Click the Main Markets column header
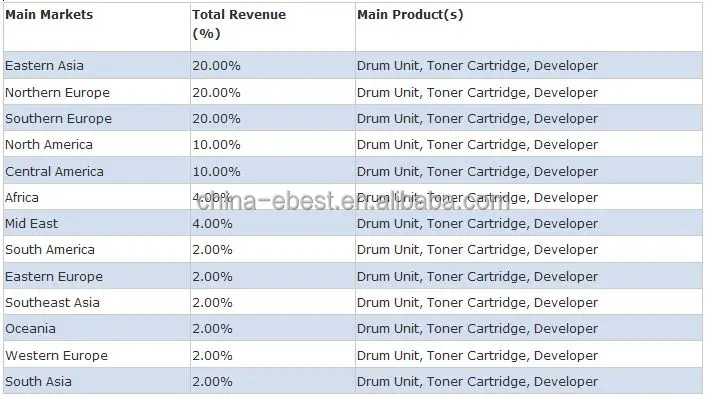Image resolution: width=705 pixels, height=399 pixels. coord(49,15)
